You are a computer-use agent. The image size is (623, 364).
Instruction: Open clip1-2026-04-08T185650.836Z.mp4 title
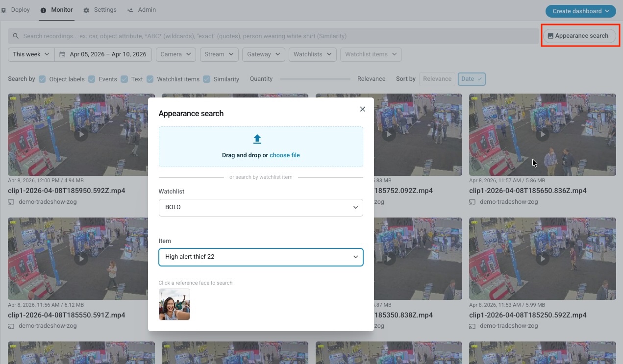tap(528, 191)
